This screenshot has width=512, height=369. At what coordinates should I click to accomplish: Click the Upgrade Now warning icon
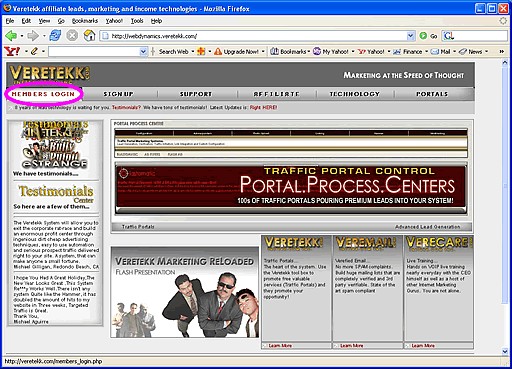pyautogui.click(x=218, y=51)
